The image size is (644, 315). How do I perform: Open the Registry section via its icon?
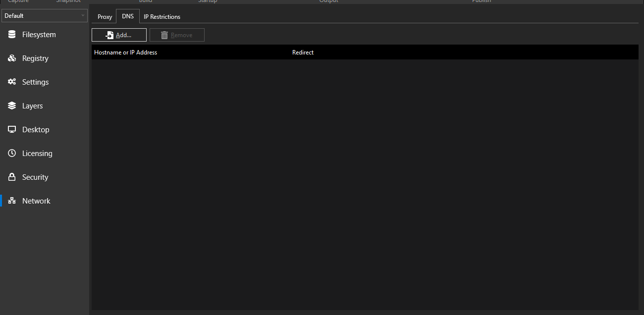pos(11,58)
